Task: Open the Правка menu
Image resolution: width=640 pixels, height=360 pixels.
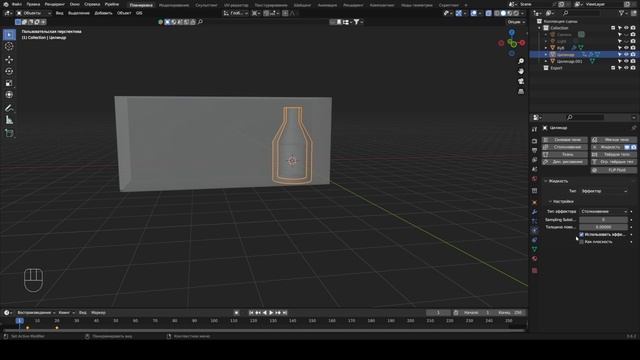Action: point(33,4)
